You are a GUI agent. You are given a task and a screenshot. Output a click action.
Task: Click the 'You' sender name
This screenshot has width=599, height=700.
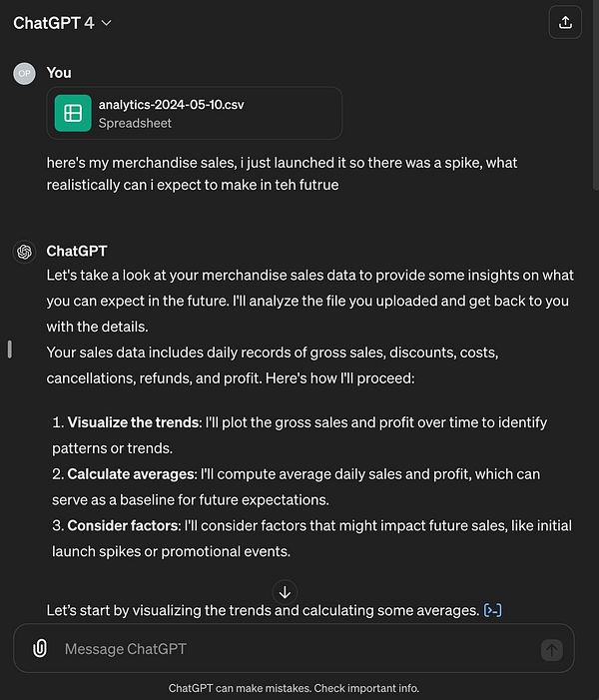tap(59, 72)
